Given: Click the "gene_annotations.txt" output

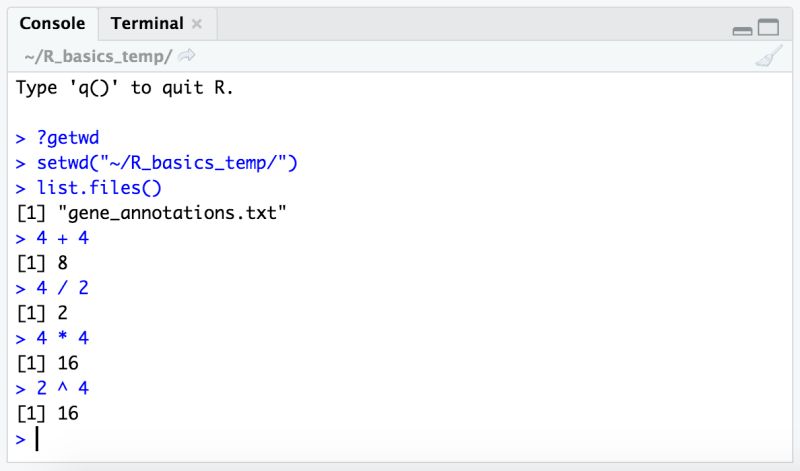Looking at the screenshot, I should point(172,213).
